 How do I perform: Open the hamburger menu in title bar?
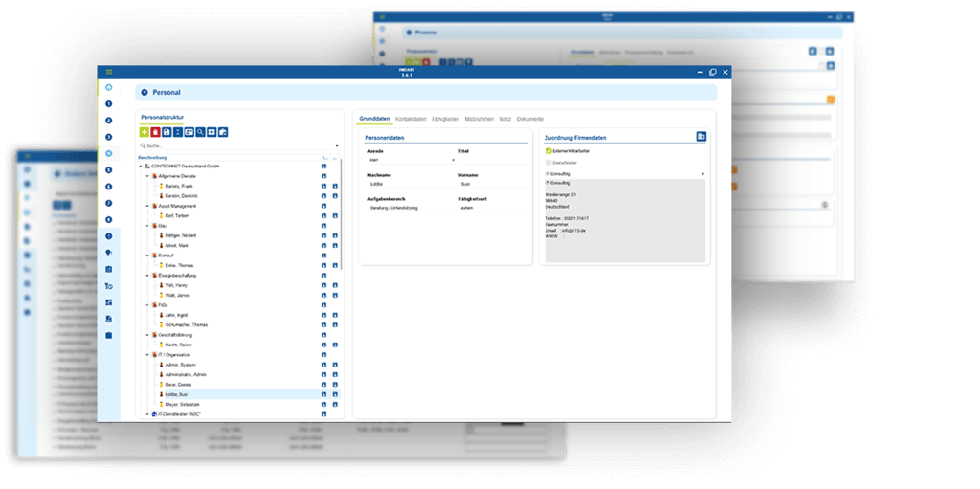click(109, 72)
